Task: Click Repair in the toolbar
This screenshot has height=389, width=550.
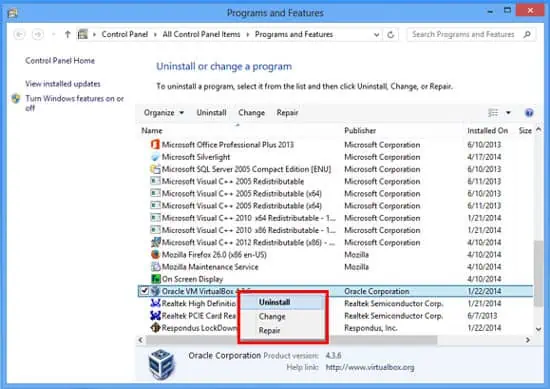Action: [287, 113]
